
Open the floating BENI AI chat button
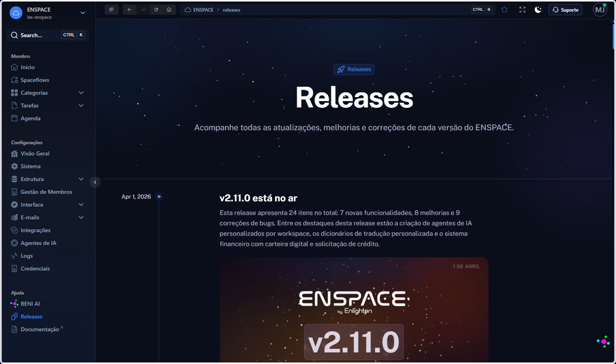(x=604, y=341)
